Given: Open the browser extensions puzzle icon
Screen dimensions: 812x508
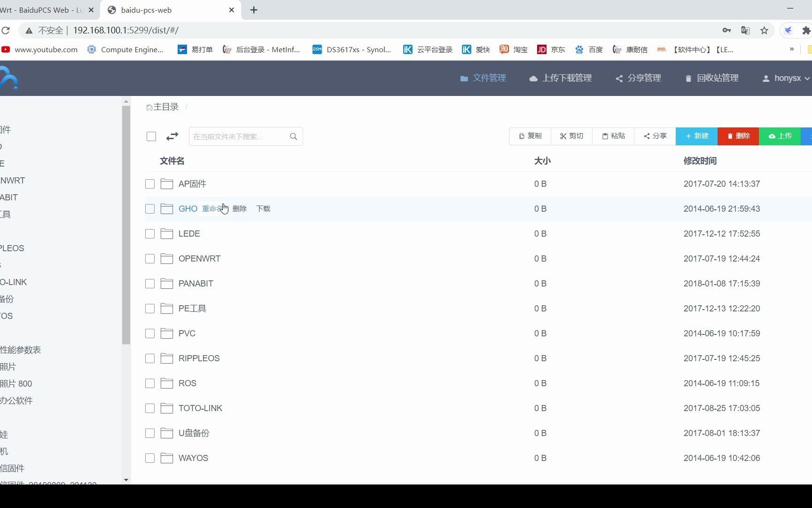Looking at the screenshot, I should pos(806,30).
